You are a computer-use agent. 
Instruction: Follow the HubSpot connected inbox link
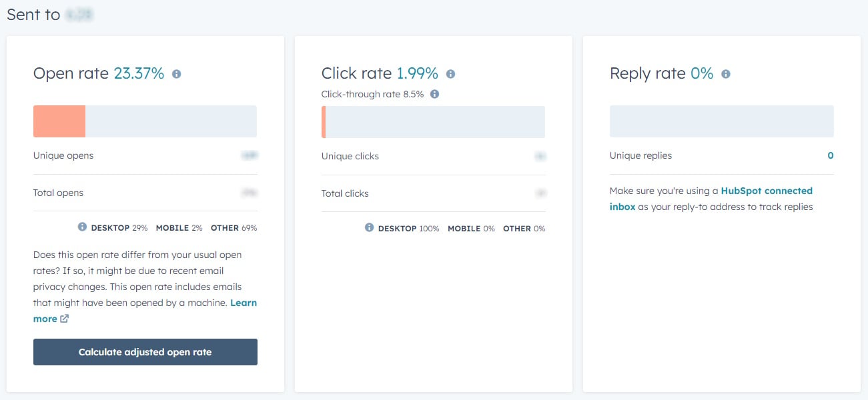click(x=711, y=199)
